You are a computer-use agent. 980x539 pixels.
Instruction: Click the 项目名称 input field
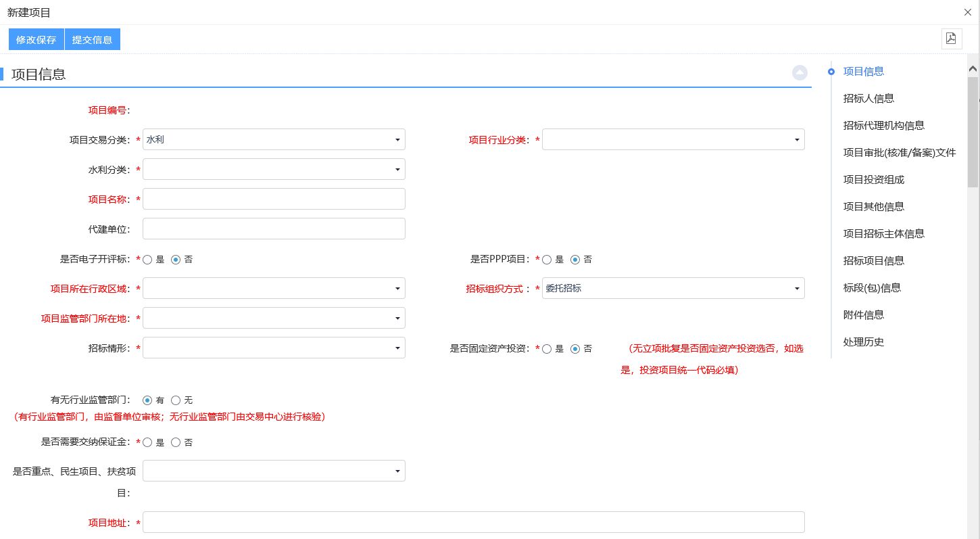pos(274,199)
